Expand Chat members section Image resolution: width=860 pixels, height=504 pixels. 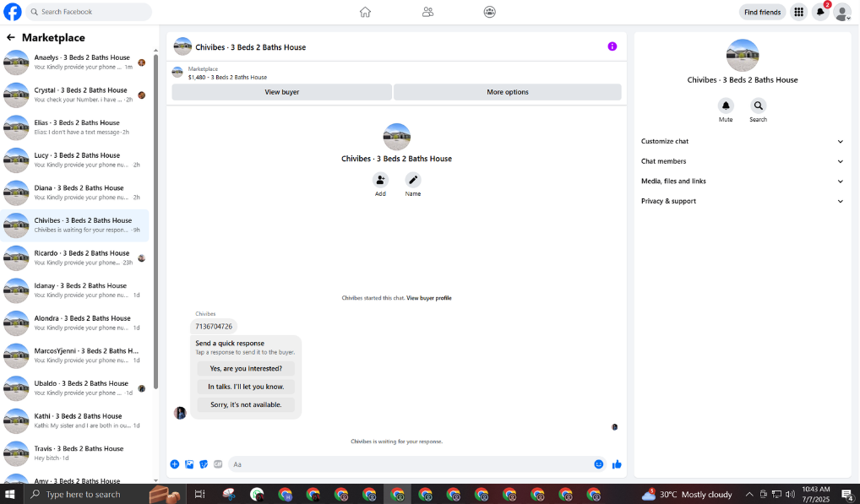(x=742, y=161)
